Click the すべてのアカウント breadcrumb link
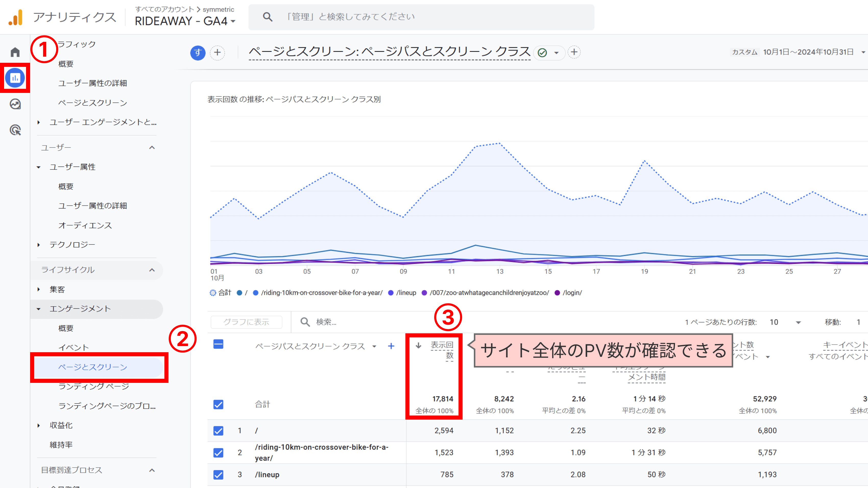 click(x=164, y=9)
